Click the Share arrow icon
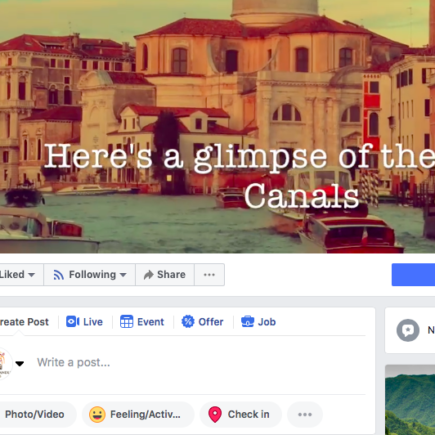This screenshot has width=435, height=435. [148, 275]
